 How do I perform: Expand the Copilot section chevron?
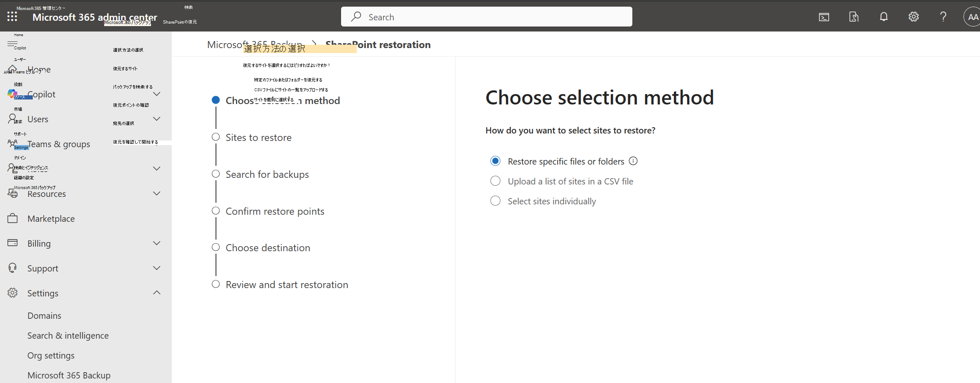(x=157, y=94)
